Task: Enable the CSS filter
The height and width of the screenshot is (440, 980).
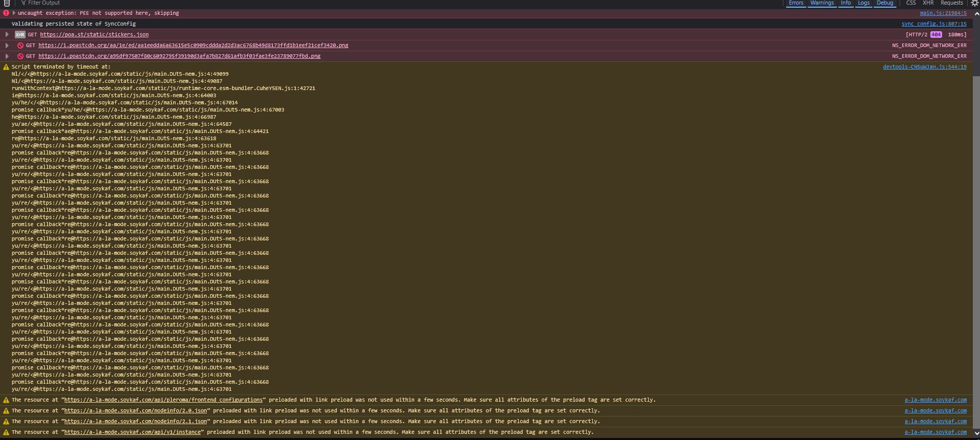Action: tap(911, 3)
